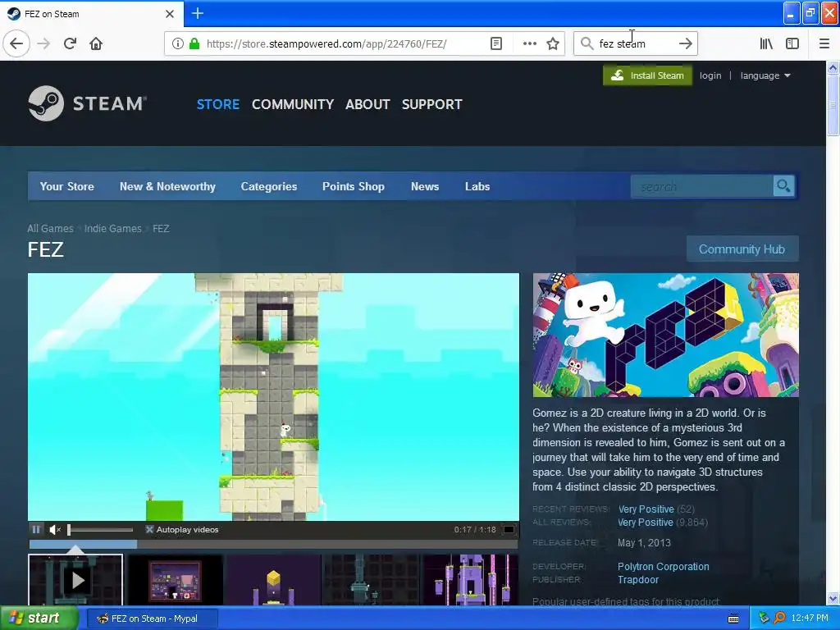The width and height of the screenshot is (840, 630).
Task: Open the language dropdown
Action: pos(765,75)
